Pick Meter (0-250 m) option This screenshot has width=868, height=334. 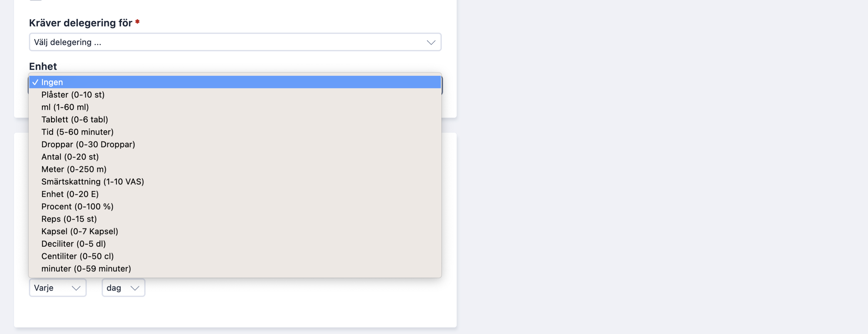pos(235,169)
